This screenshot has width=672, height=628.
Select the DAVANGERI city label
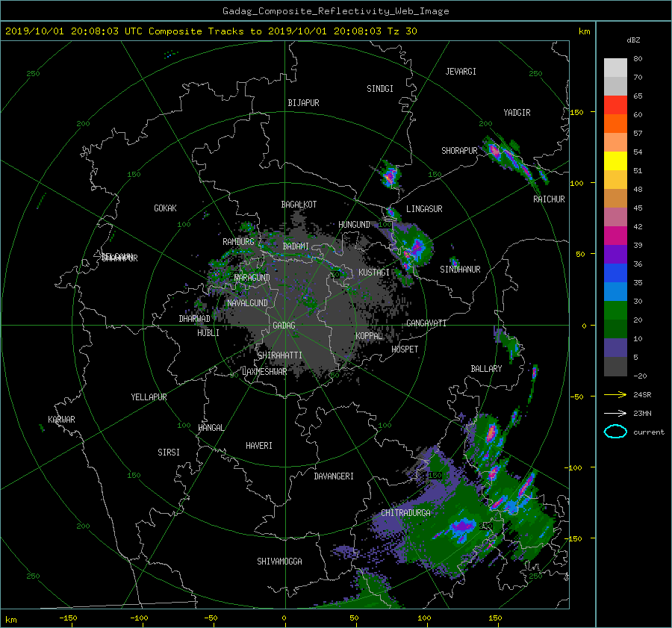334,476
